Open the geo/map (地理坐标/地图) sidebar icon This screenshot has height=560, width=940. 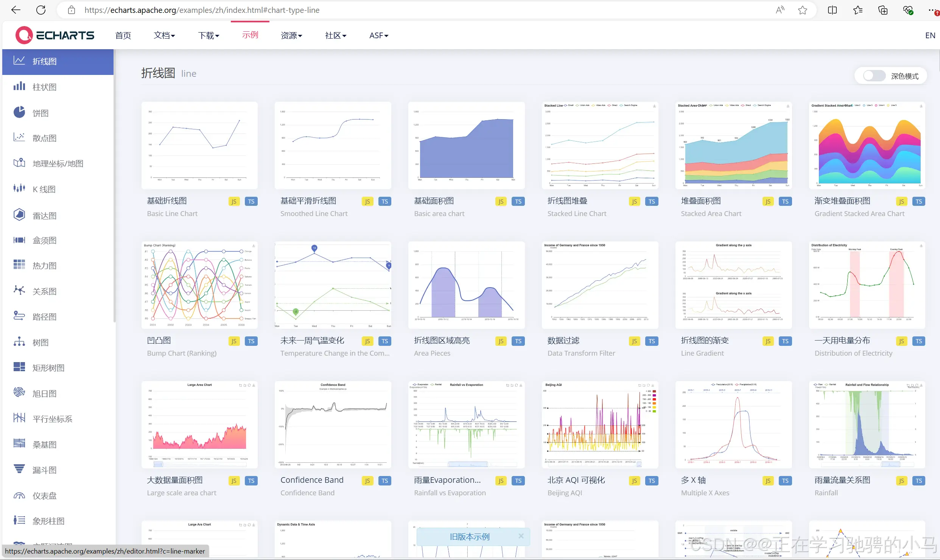[19, 163]
